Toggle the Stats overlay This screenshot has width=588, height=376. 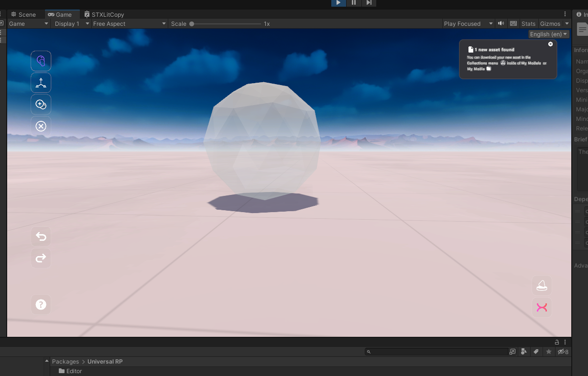coord(528,23)
